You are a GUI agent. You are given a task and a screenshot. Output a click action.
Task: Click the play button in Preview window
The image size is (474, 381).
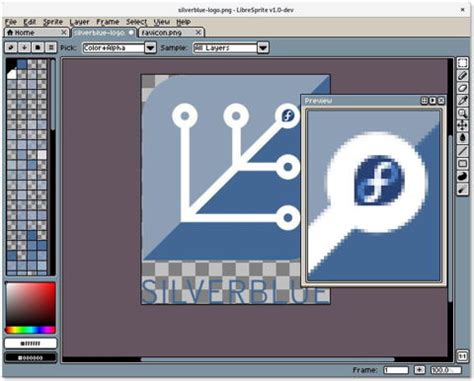click(432, 100)
